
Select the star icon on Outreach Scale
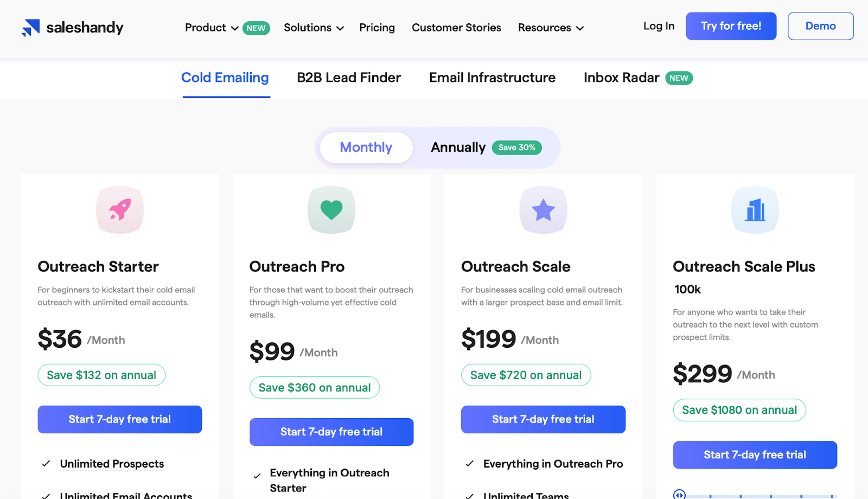pos(543,210)
